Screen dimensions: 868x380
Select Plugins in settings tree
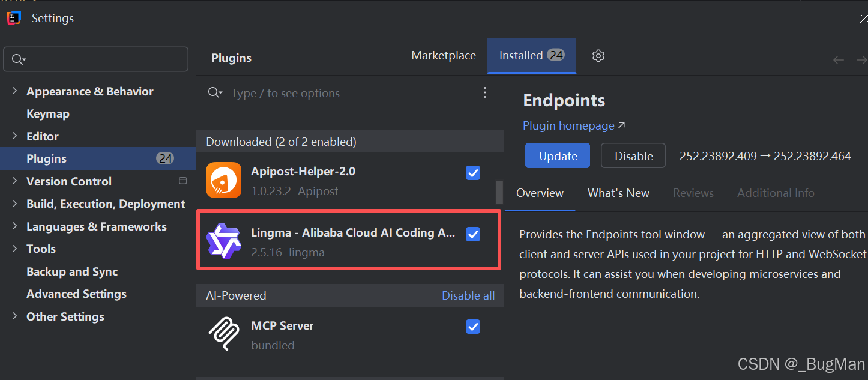pos(97,158)
